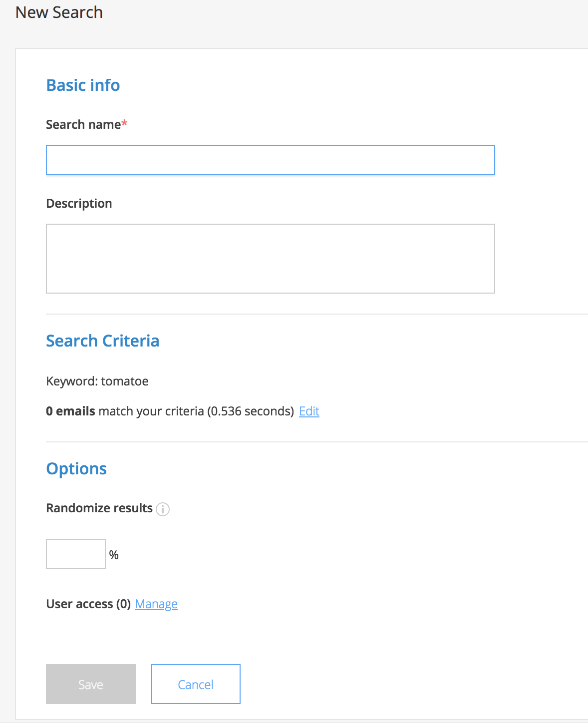Click the Description field label
Image resolution: width=588 pixels, height=723 pixels.
point(79,204)
